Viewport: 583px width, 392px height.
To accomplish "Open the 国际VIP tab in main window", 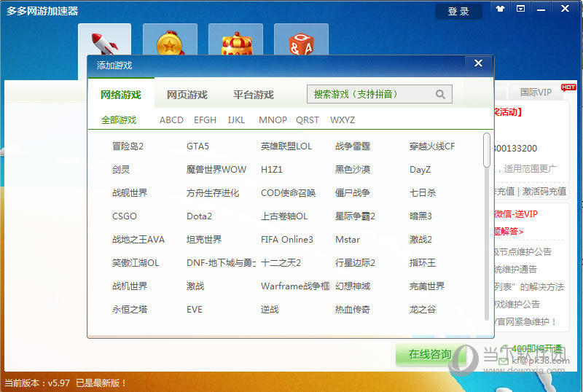I will point(536,92).
